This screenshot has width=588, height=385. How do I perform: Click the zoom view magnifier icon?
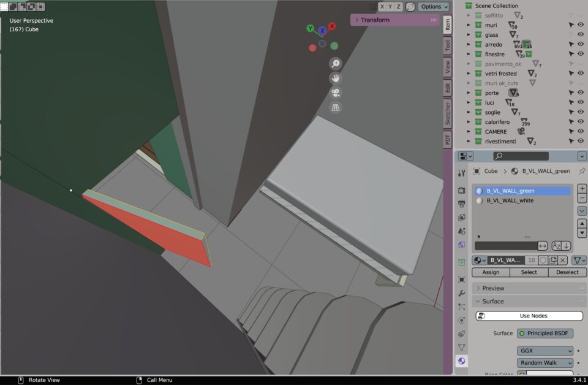pyautogui.click(x=335, y=64)
